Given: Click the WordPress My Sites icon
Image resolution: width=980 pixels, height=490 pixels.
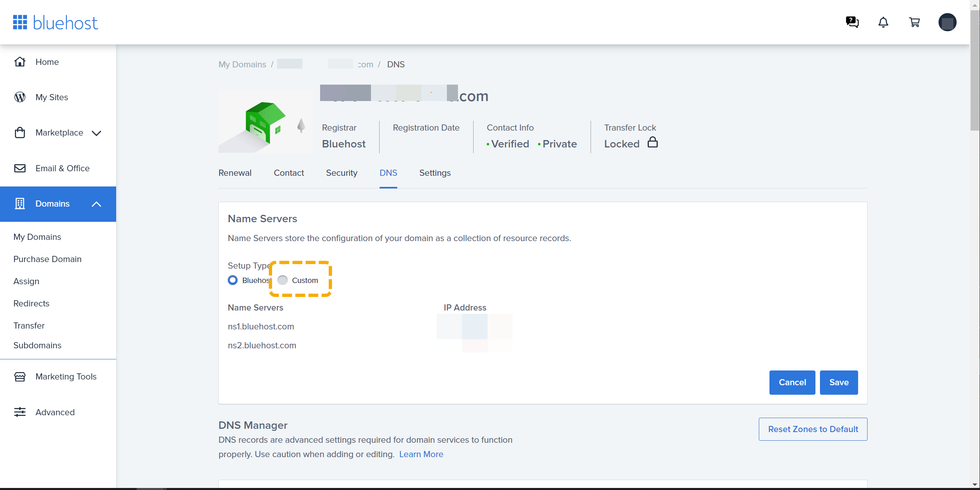Looking at the screenshot, I should click(20, 97).
